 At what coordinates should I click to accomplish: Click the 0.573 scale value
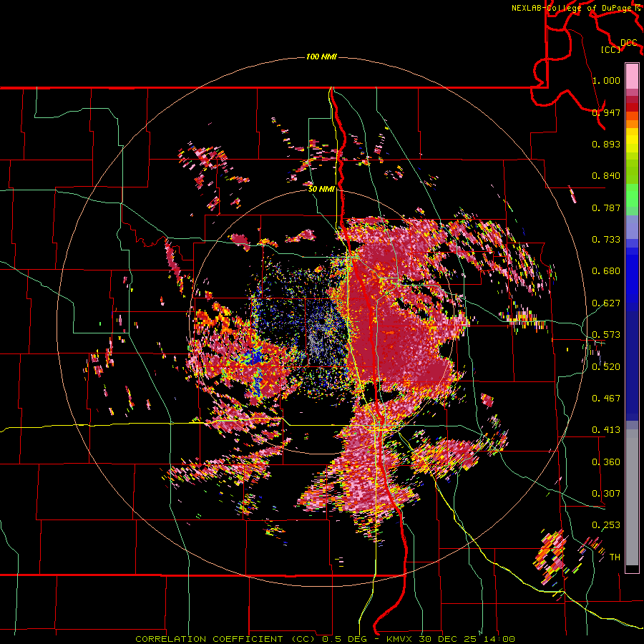pyautogui.click(x=606, y=335)
